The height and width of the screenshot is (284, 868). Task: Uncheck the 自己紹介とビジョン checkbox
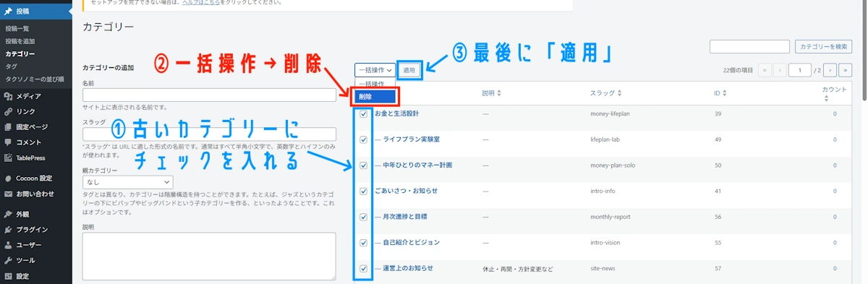(364, 243)
